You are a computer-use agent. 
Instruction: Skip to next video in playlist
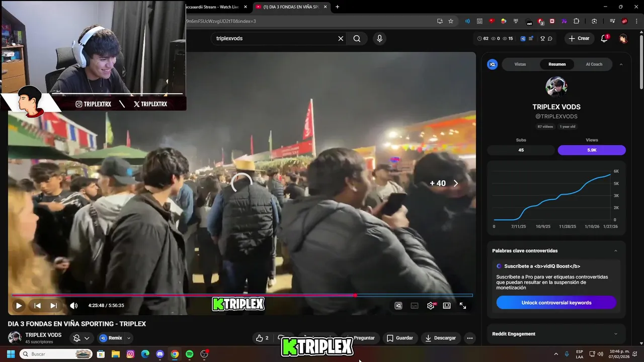53,305
